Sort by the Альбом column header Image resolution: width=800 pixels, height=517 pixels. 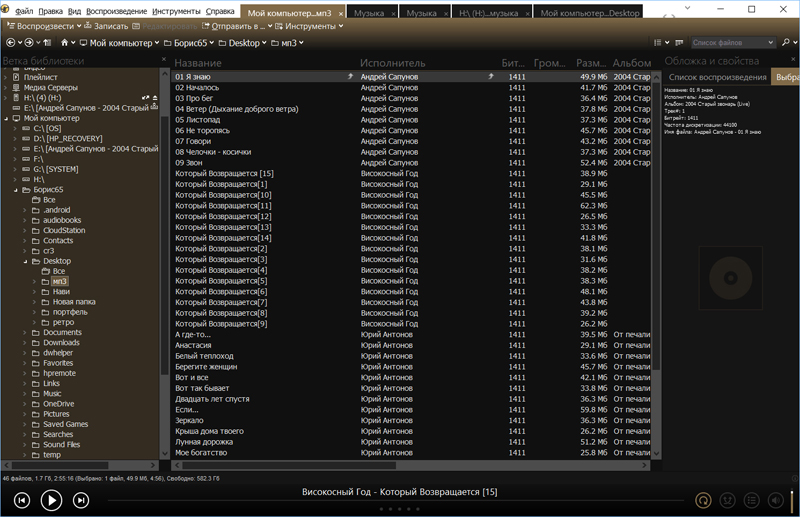632,63
